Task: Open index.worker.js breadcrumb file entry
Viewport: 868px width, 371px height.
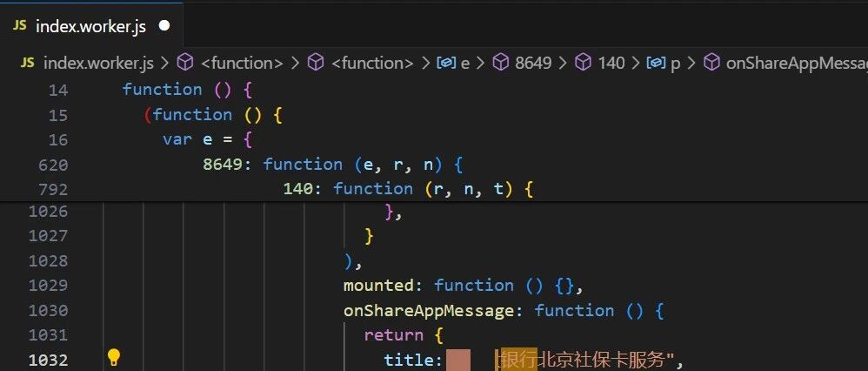Action: (98, 64)
